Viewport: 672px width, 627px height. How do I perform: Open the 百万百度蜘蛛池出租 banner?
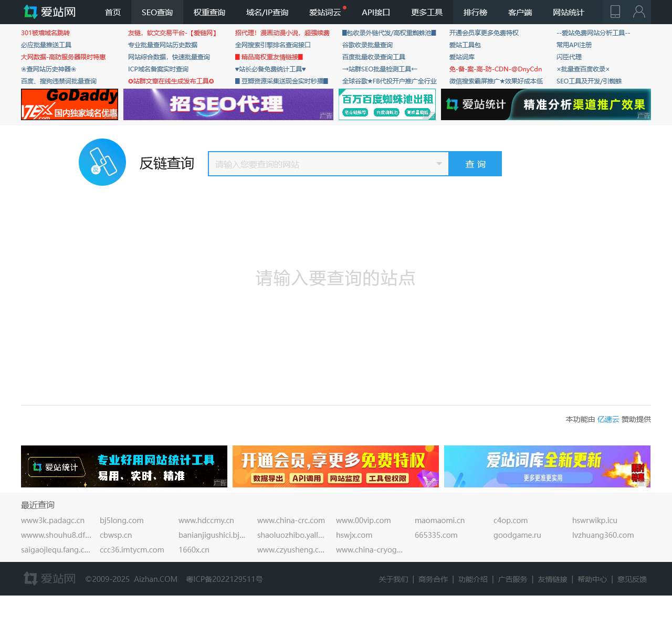[387, 104]
